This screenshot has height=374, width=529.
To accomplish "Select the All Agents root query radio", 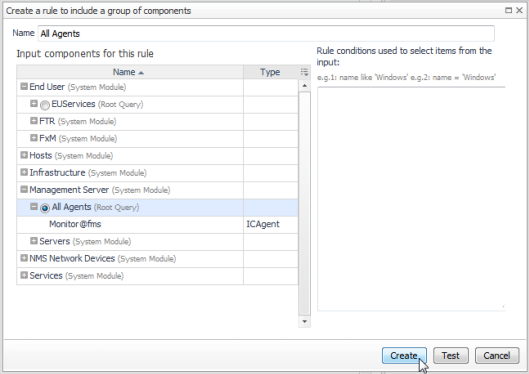I will pyautogui.click(x=45, y=208).
